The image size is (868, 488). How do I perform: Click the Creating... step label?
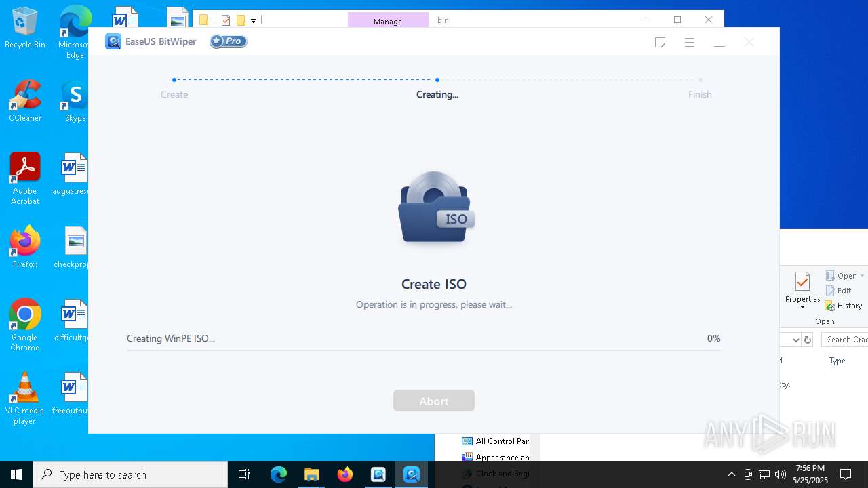tap(437, 94)
